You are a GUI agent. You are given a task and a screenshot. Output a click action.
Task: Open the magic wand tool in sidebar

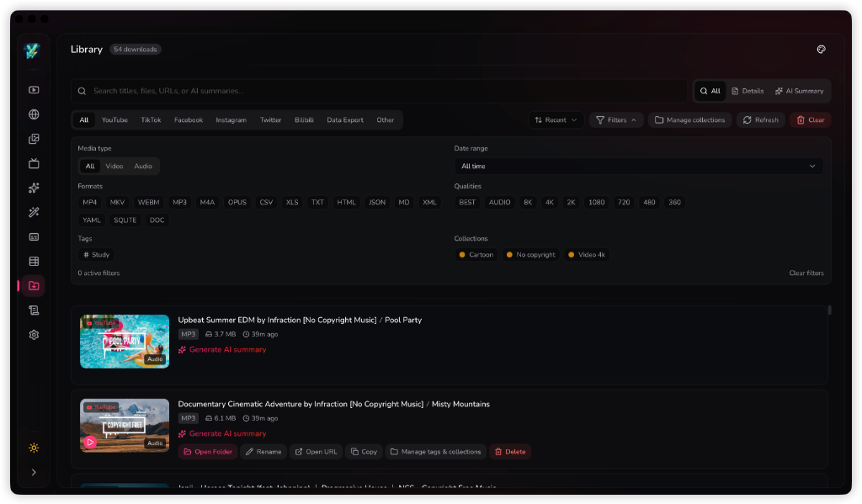(x=34, y=212)
